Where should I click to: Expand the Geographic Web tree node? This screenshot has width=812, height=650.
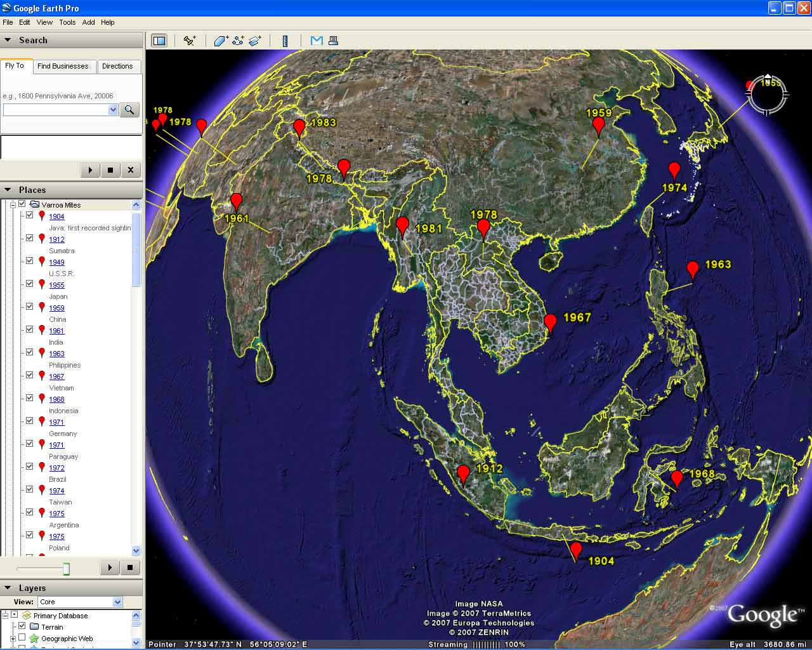(x=13, y=639)
